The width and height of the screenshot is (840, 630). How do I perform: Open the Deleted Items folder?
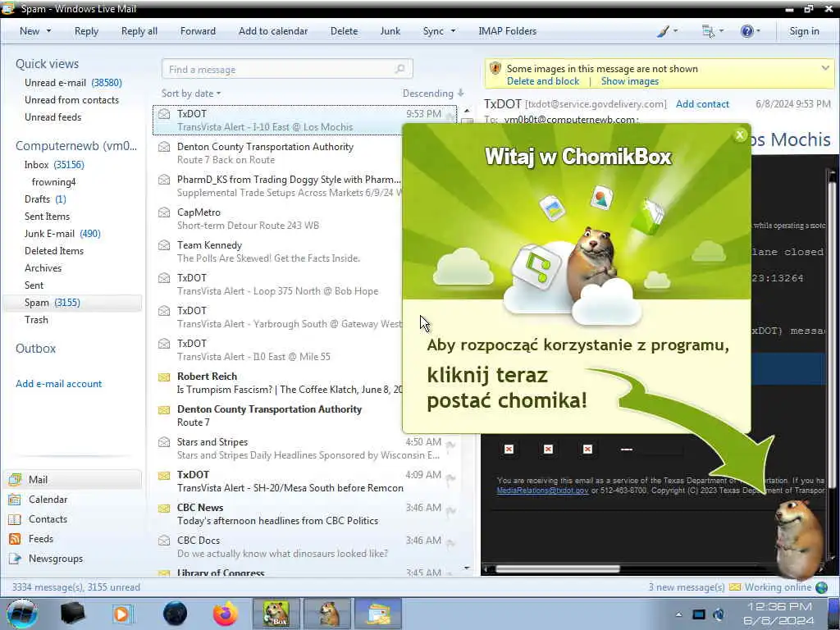click(54, 251)
